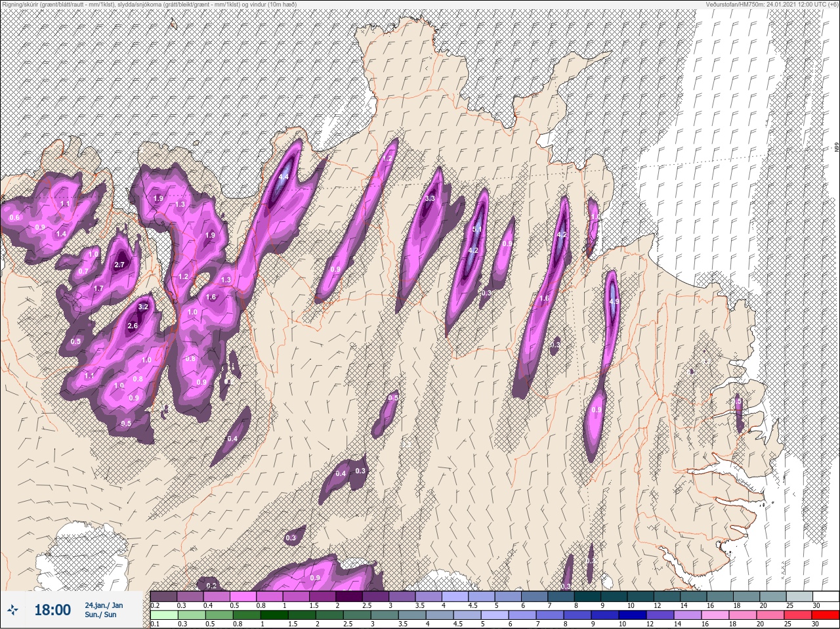
Task: Click the 0.2 value near the bottom edge
Action: pyautogui.click(x=211, y=585)
